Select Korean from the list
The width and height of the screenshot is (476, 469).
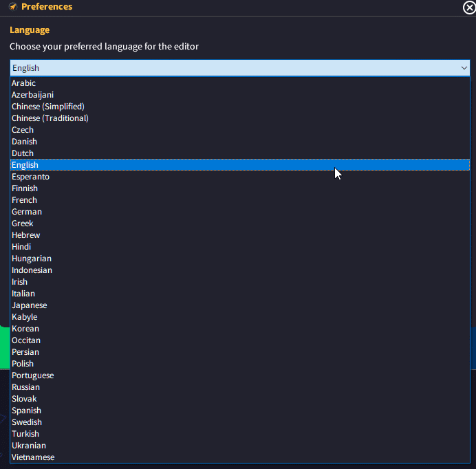coord(240,329)
